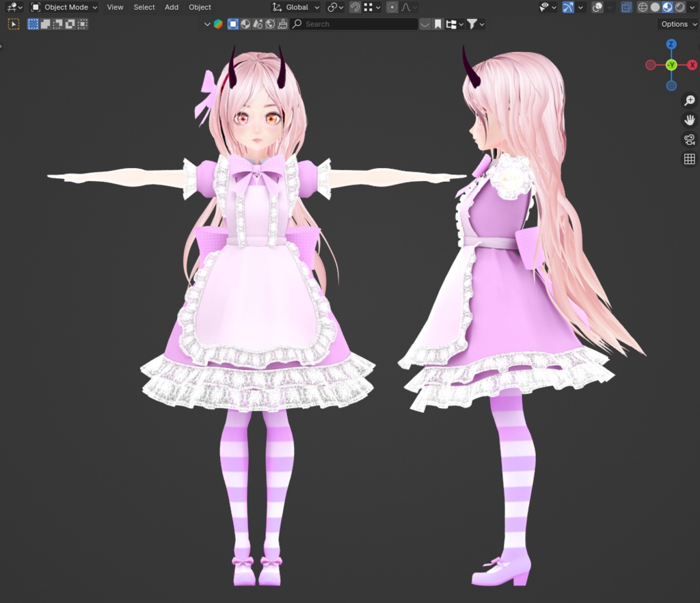The height and width of the screenshot is (603, 700).
Task: Open the snapping options dropdown
Action: click(373, 7)
